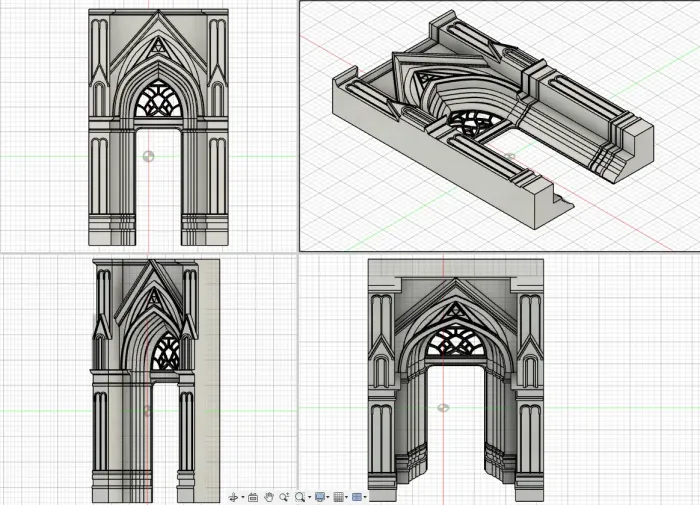The width and height of the screenshot is (700, 505).
Task: Activate the isometric model viewport
Action: 500,126
